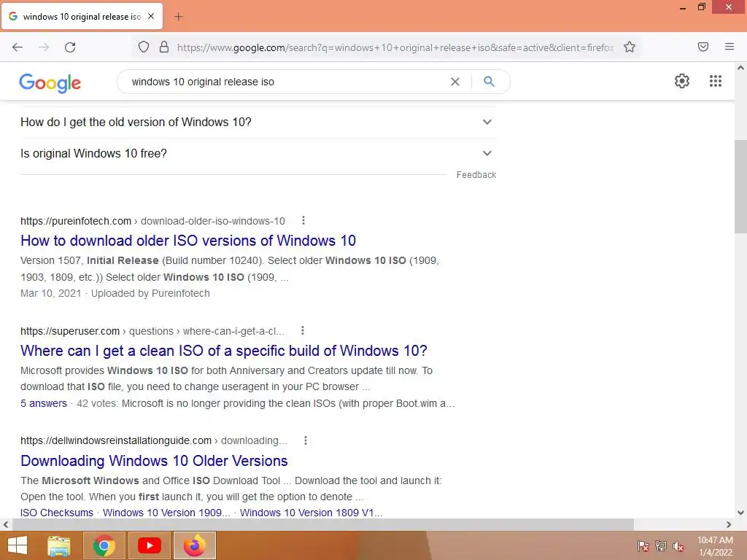Open the taskbar clock showing 10:47 AM

(715, 546)
